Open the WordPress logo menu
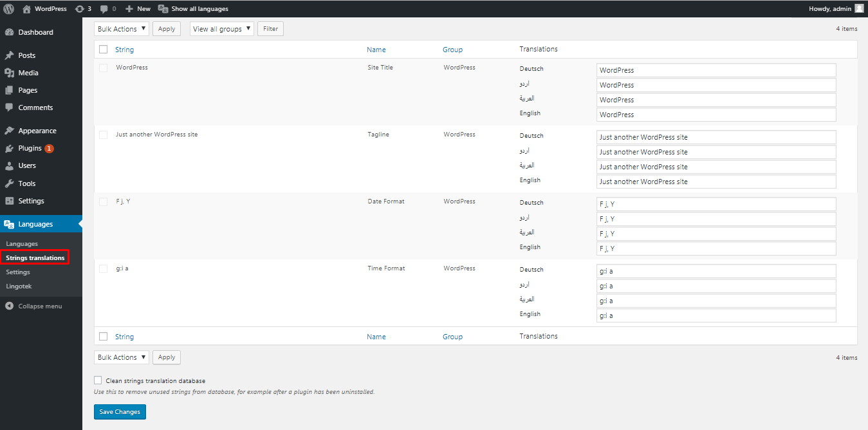Viewport: 868px width, 430px height. coord(9,9)
